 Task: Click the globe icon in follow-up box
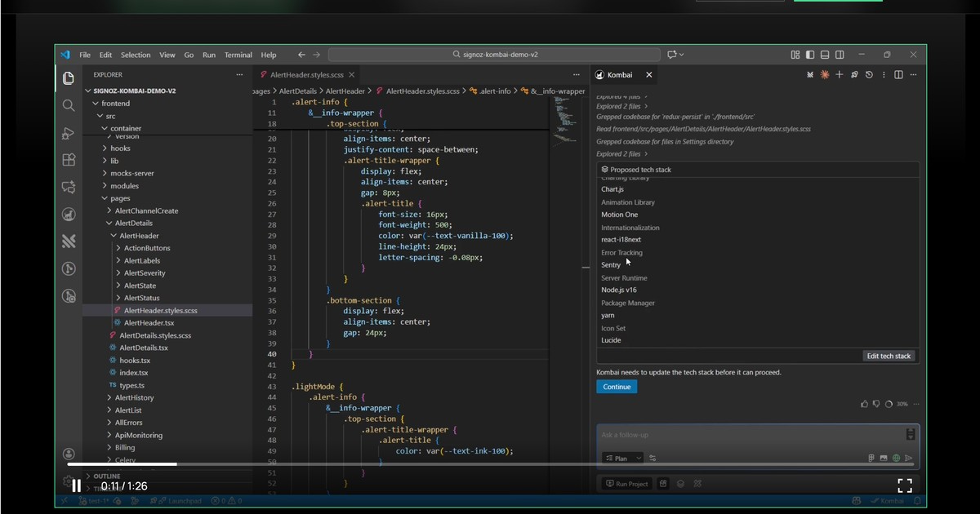tap(896, 458)
